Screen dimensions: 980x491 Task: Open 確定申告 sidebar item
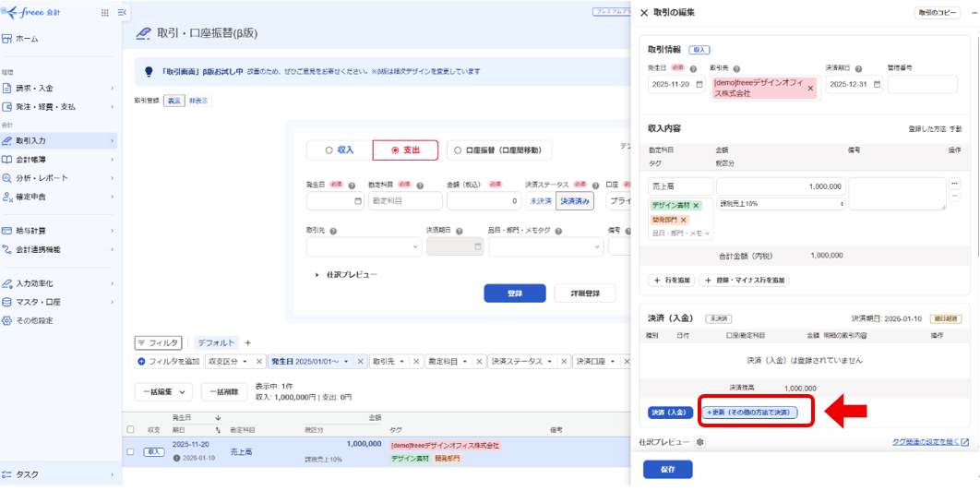pos(59,197)
